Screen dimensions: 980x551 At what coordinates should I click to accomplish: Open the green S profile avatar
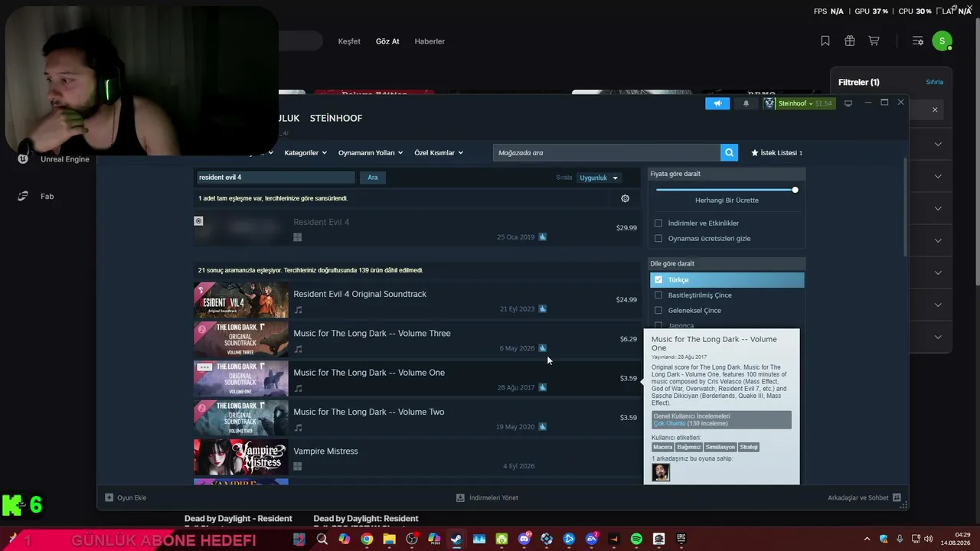942,41
